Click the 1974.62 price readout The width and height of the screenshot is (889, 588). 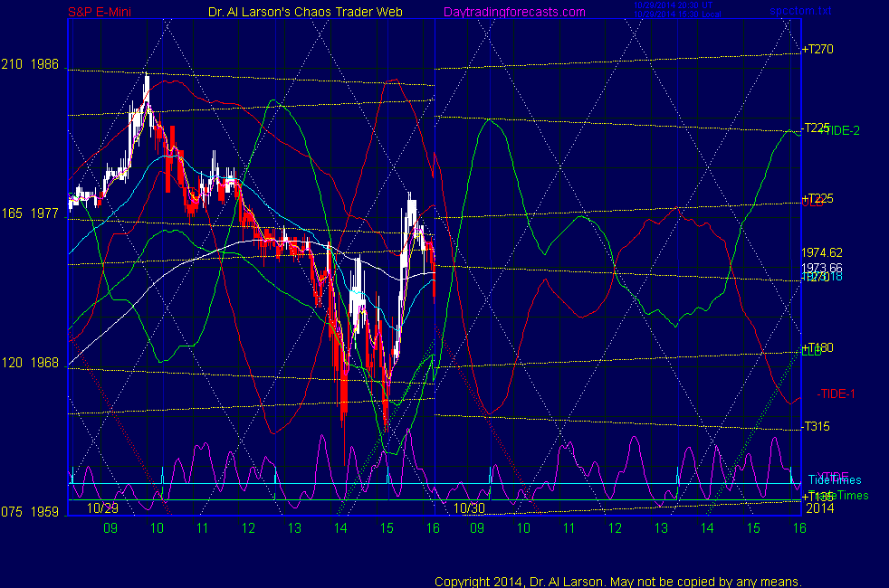821,253
